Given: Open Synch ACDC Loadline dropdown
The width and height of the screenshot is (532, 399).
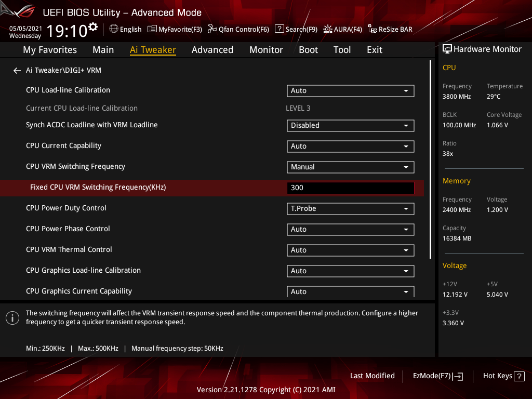Looking at the screenshot, I should 351,126.
